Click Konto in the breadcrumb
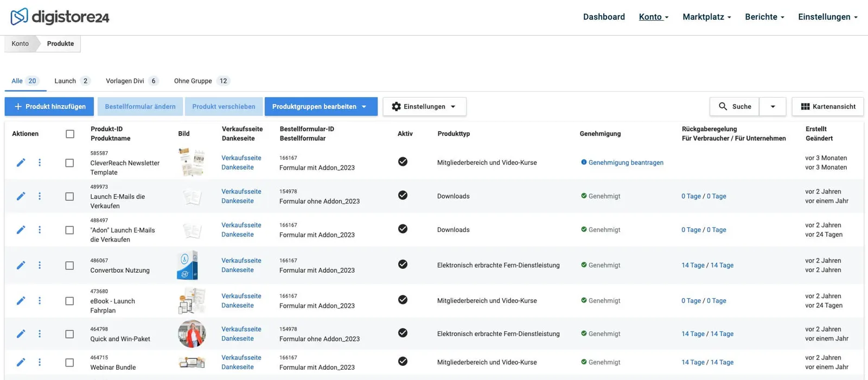The image size is (868, 380). click(20, 44)
